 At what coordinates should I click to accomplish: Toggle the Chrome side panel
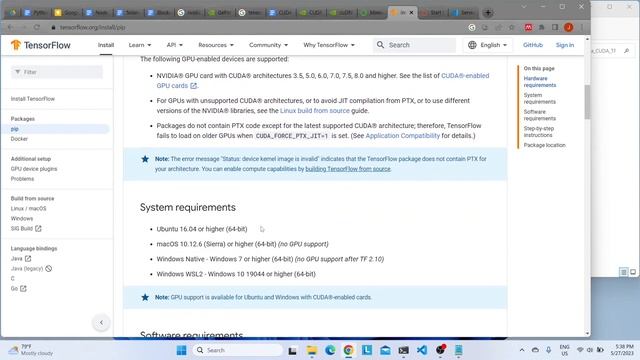pos(555,27)
